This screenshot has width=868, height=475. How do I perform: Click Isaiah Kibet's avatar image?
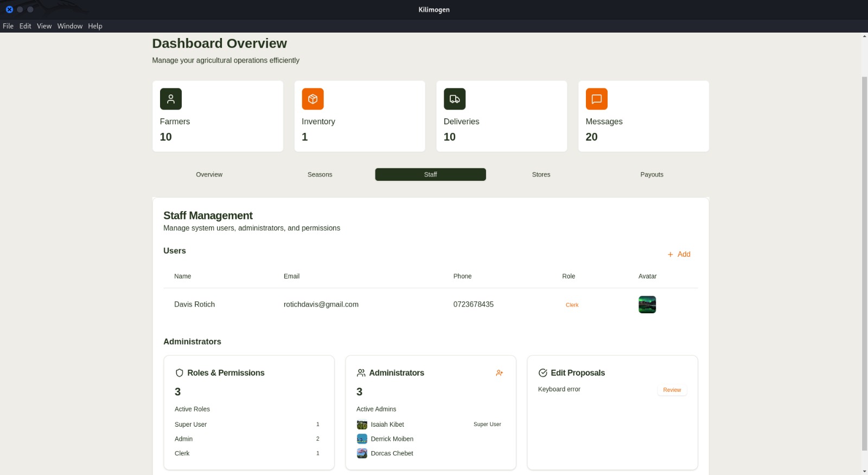[x=362, y=425]
